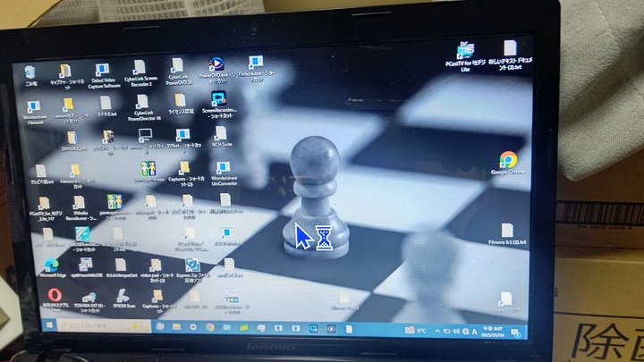Open video pad shortcut (2) folder
The height and width of the screenshot is (362, 644).
tap(157, 270)
